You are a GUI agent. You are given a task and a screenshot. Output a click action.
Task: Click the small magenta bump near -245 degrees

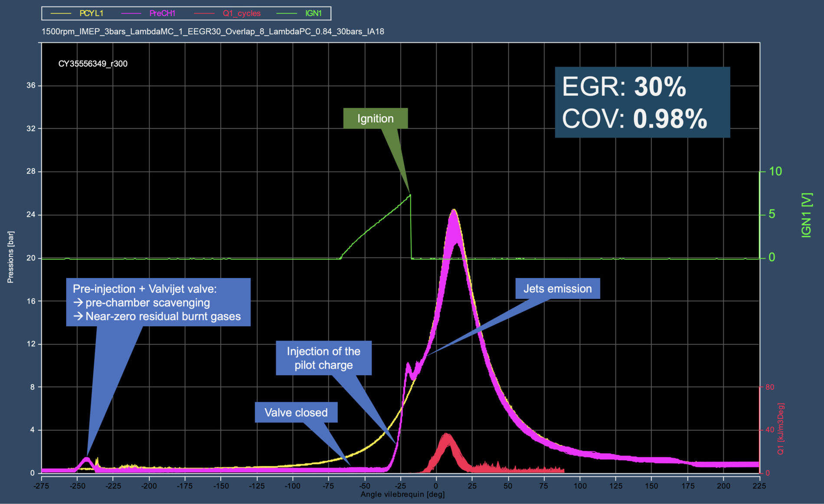coord(87,459)
